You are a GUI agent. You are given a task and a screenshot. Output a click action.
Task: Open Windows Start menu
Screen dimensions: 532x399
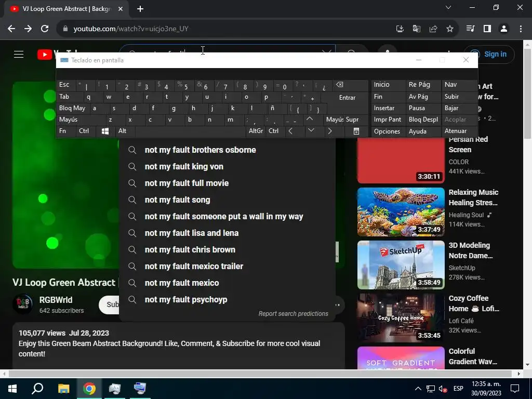click(x=12, y=389)
